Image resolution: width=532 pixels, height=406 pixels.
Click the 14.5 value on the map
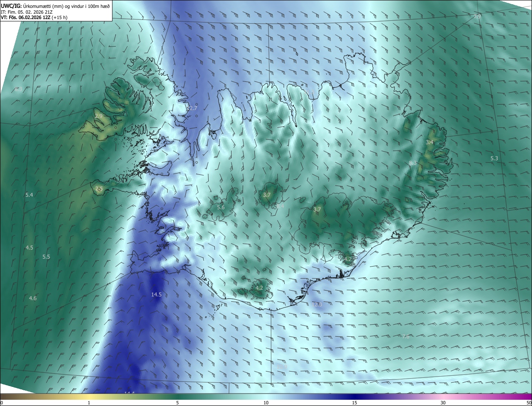pyautogui.click(x=156, y=294)
